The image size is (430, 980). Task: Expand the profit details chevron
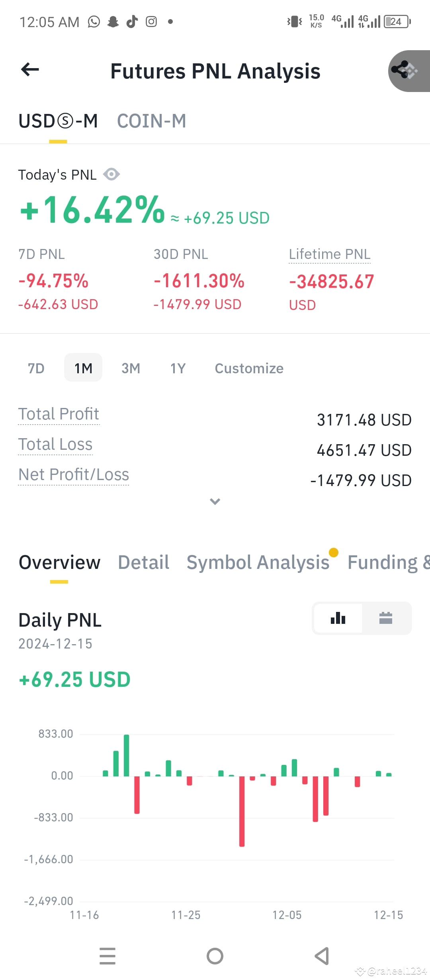[x=215, y=502]
